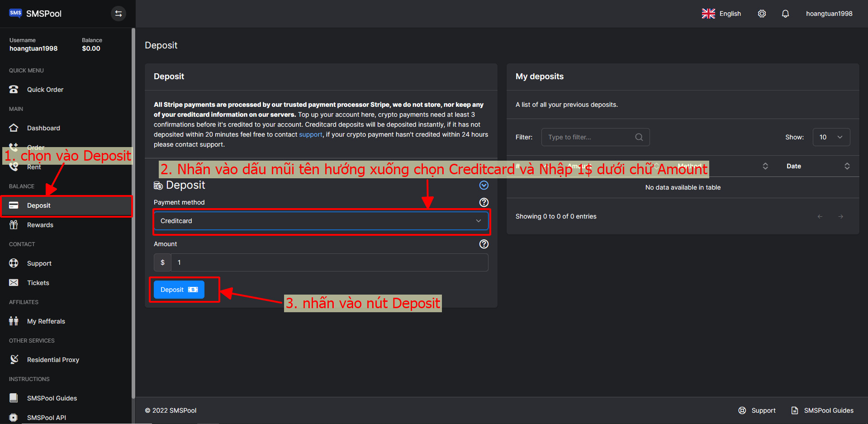Go to Dashboard in sidebar
The height and width of the screenshot is (424, 868).
point(43,128)
